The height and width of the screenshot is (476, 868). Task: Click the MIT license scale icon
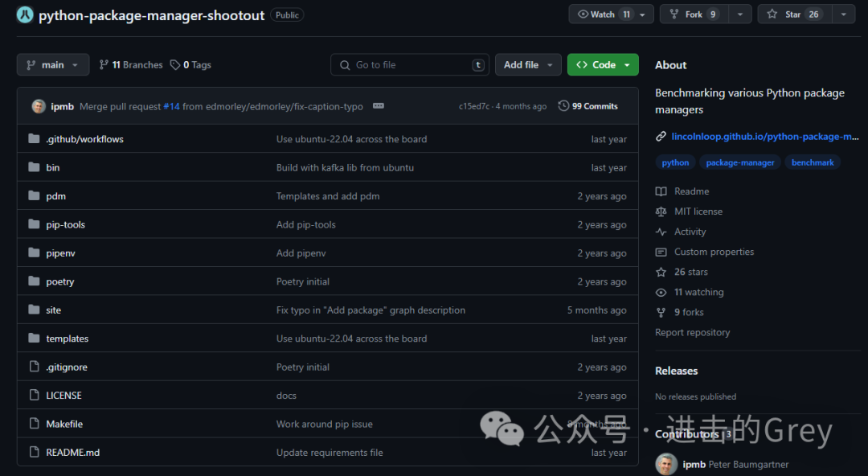(x=661, y=211)
